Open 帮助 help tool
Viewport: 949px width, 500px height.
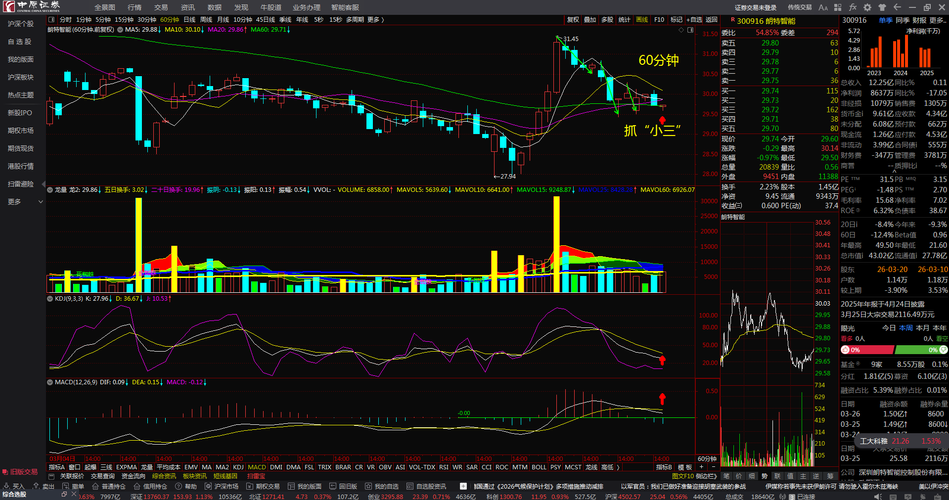186,486
